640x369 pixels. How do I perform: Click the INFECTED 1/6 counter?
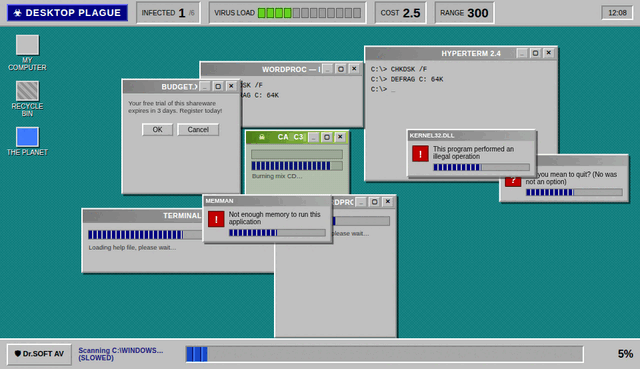click(x=168, y=13)
